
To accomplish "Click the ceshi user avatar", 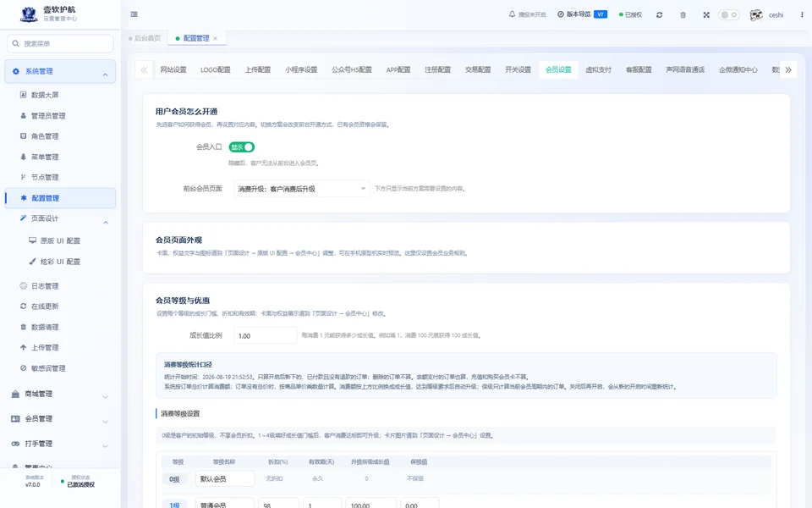I will pyautogui.click(x=756, y=15).
